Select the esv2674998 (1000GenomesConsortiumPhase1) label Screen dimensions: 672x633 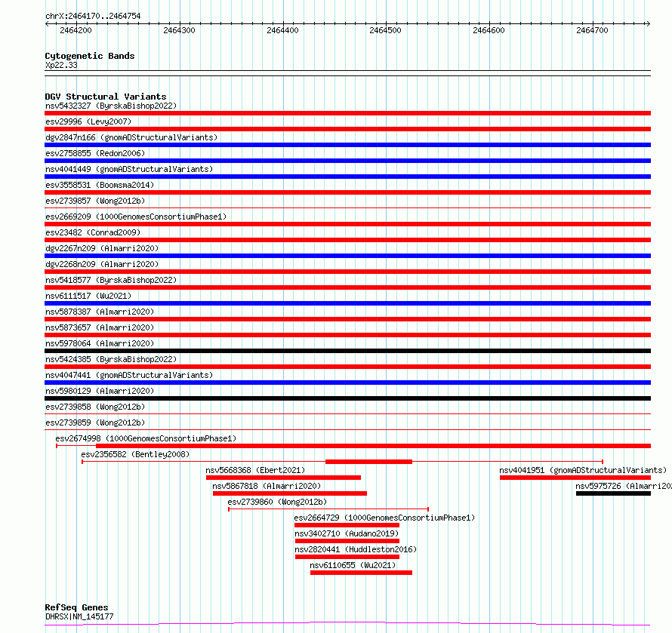pyautogui.click(x=146, y=438)
